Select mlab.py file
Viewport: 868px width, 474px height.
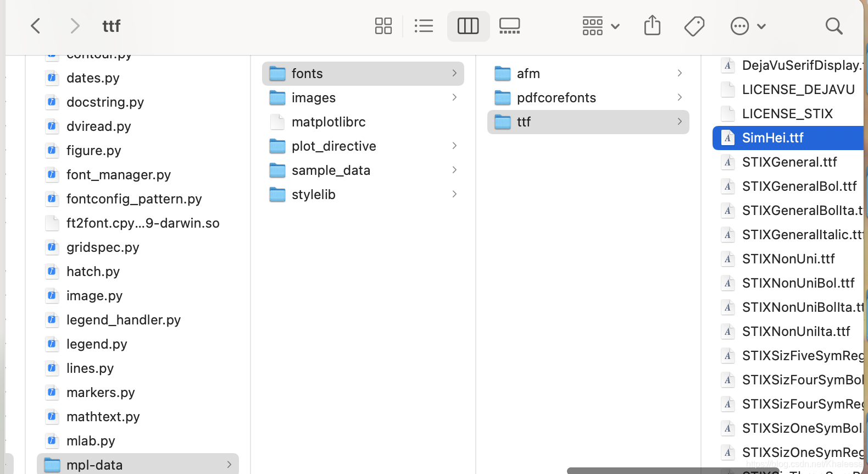pos(138,440)
